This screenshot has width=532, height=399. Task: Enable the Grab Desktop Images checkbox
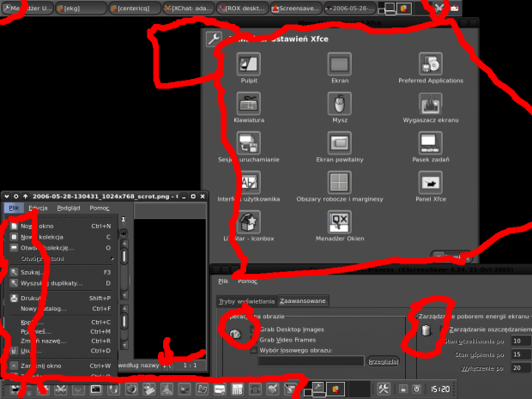coord(253,329)
